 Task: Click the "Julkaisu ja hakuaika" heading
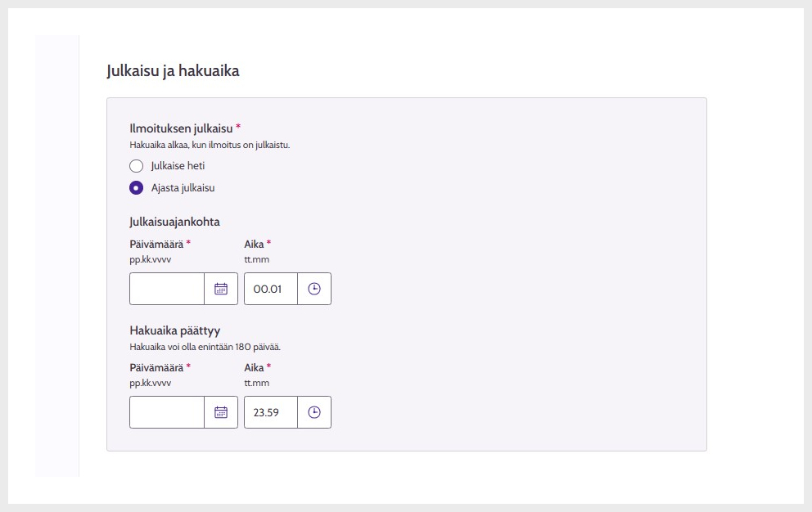[x=173, y=71]
